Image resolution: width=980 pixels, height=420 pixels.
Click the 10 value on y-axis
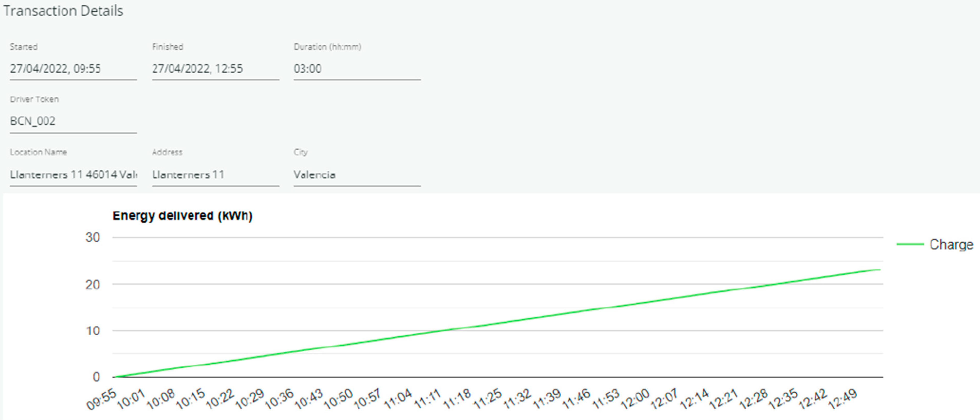[x=92, y=331]
